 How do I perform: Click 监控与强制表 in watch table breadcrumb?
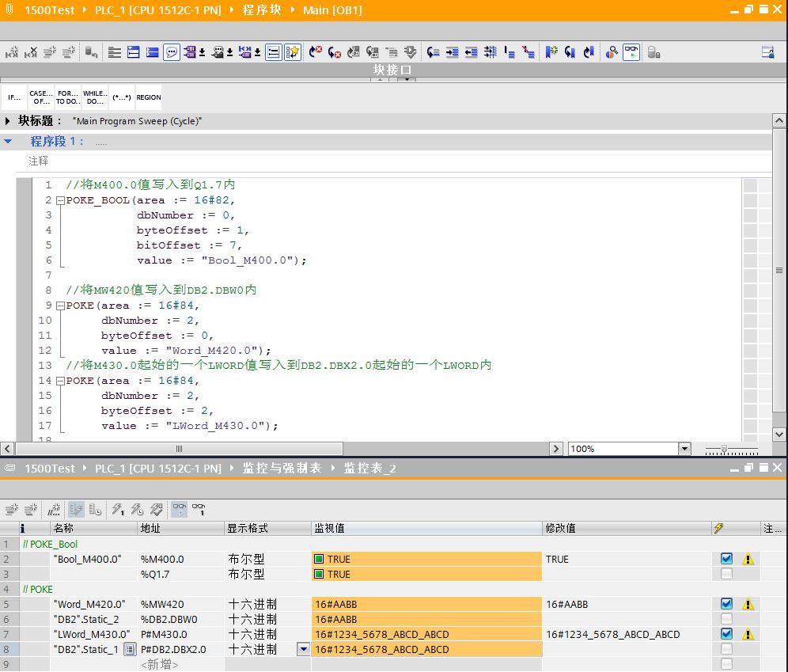[282, 469]
